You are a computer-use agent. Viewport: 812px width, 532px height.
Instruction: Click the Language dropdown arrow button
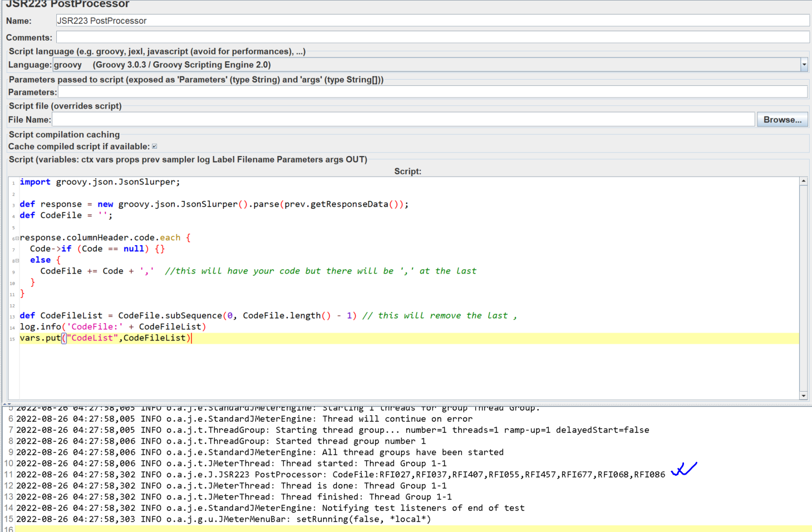pyautogui.click(x=804, y=65)
